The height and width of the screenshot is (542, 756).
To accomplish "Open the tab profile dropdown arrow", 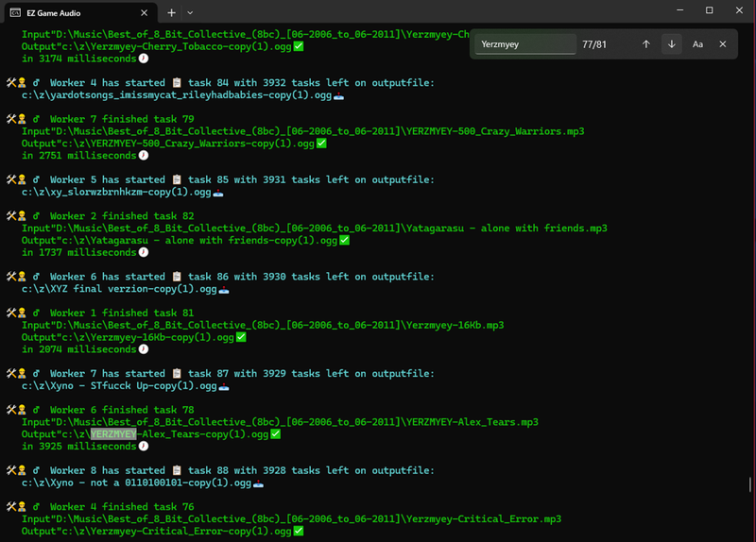I will [x=190, y=13].
